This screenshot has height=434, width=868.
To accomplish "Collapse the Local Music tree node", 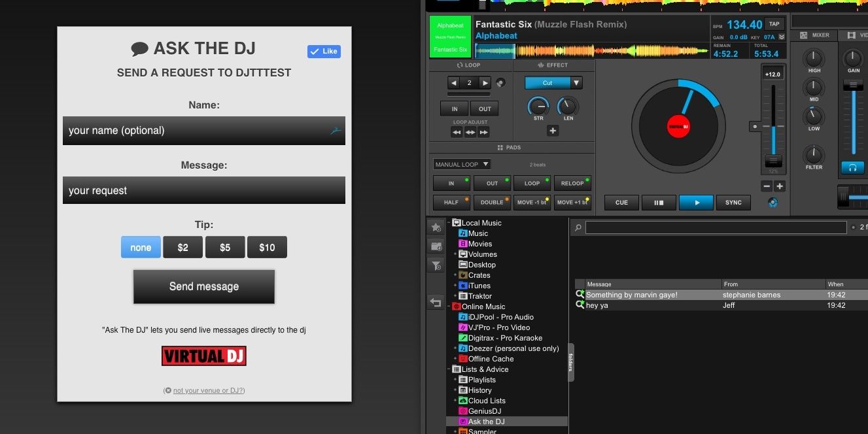I will [450, 222].
